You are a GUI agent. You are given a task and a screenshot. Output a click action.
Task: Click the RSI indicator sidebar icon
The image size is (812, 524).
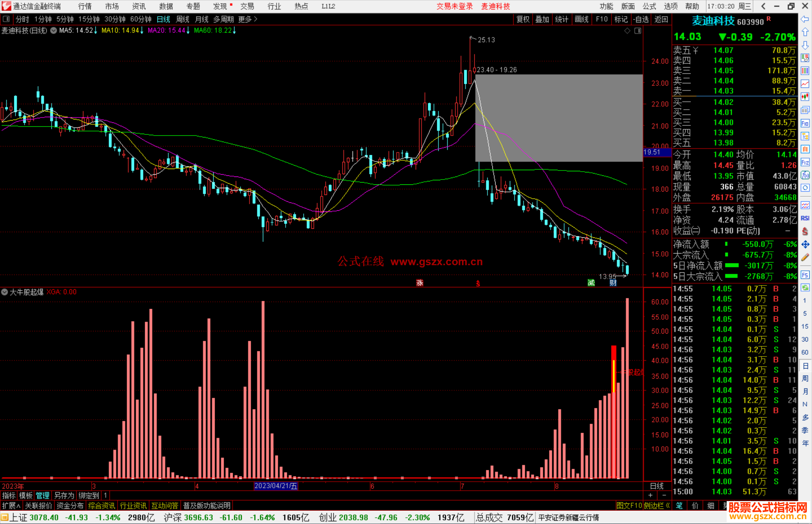tap(805, 218)
